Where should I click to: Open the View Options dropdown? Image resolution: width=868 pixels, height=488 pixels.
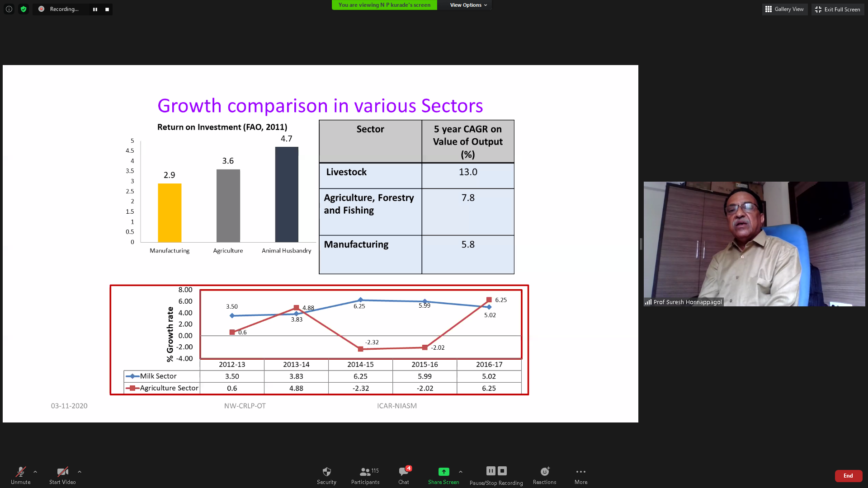[x=468, y=5]
